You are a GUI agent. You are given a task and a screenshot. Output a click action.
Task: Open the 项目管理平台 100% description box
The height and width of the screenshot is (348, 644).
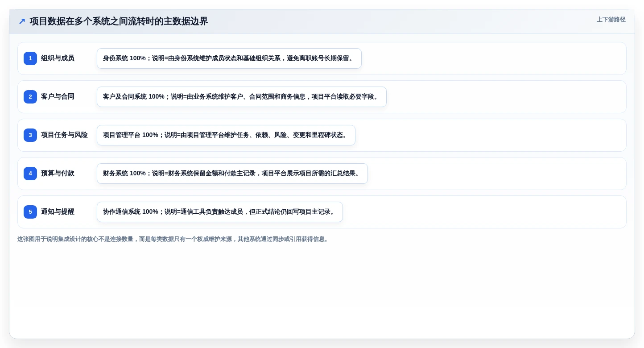[226, 135]
